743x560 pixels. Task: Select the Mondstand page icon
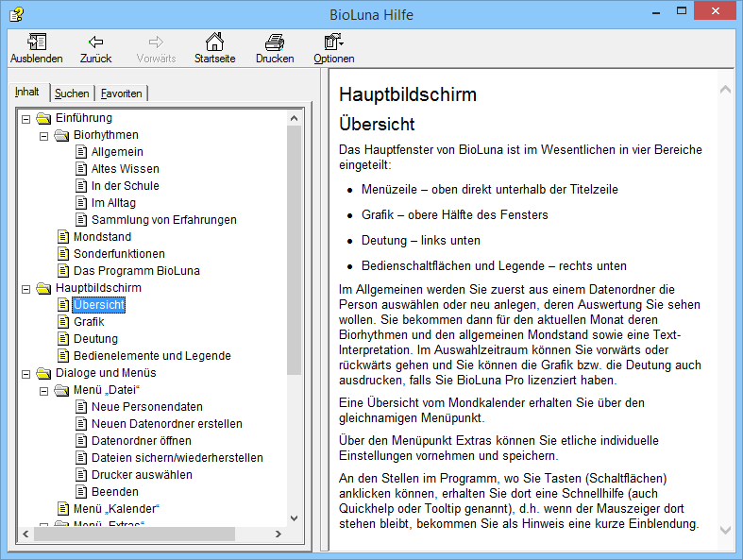click(x=63, y=237)
